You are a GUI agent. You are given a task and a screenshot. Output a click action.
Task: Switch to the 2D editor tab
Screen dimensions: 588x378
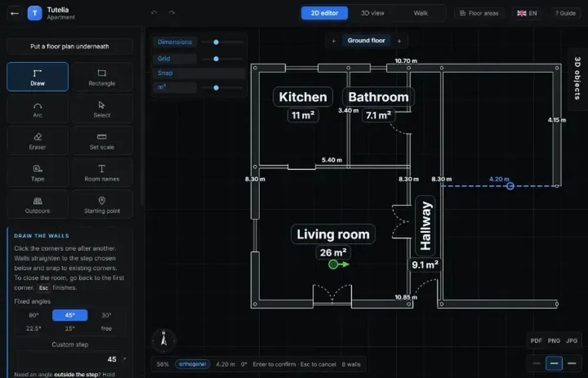325,13
